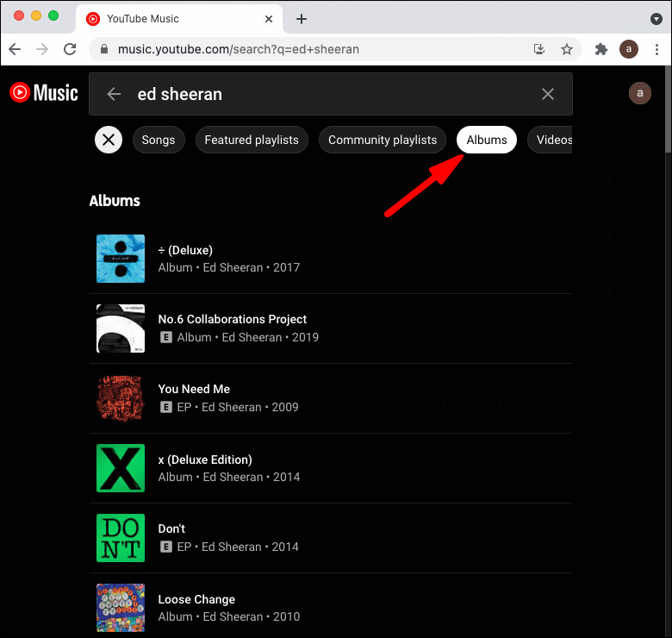Viewport: 672px width, 638px height.
Task: Remove the active filter with round X button
Action: point(109,140)
